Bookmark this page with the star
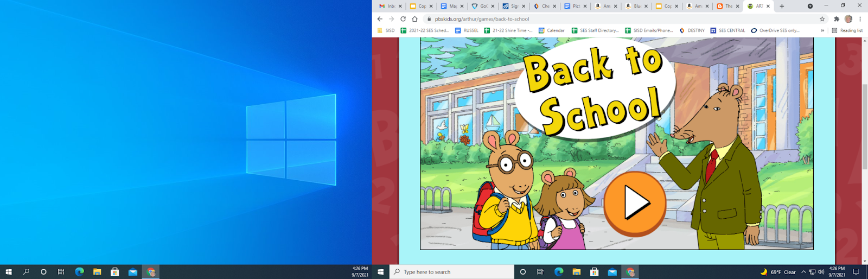 (x=822, y=19)
